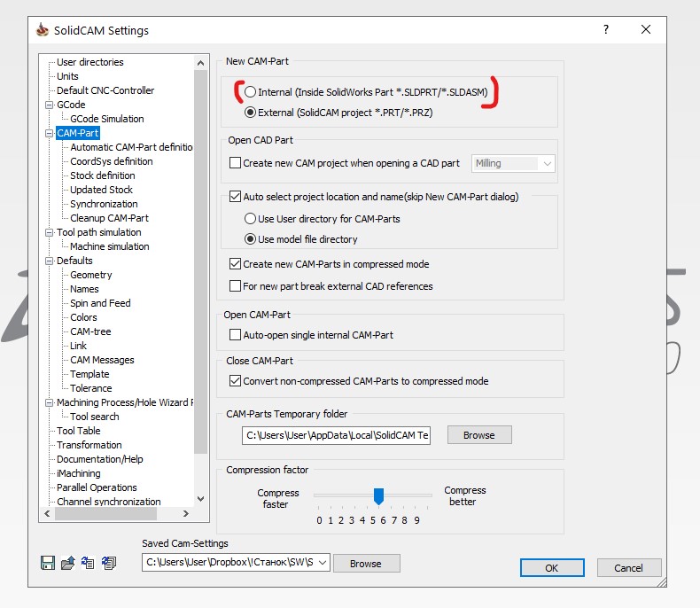Open the Saved Cam-Settings path dropdown
The width and height of the screenshot is (700, 608).
point(323,563)
